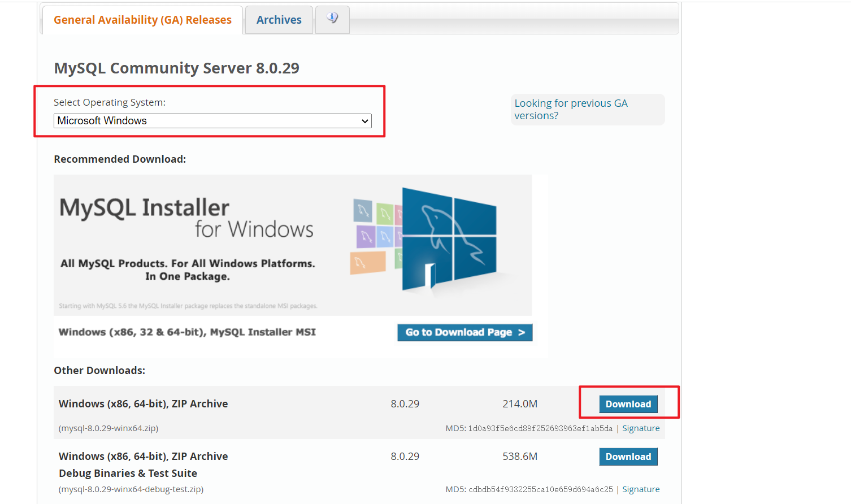Download the 538.6M Debug Binaries ZIP
This screenshot has height=504, width=851.
pyautogui.click(x=628, y=457)
